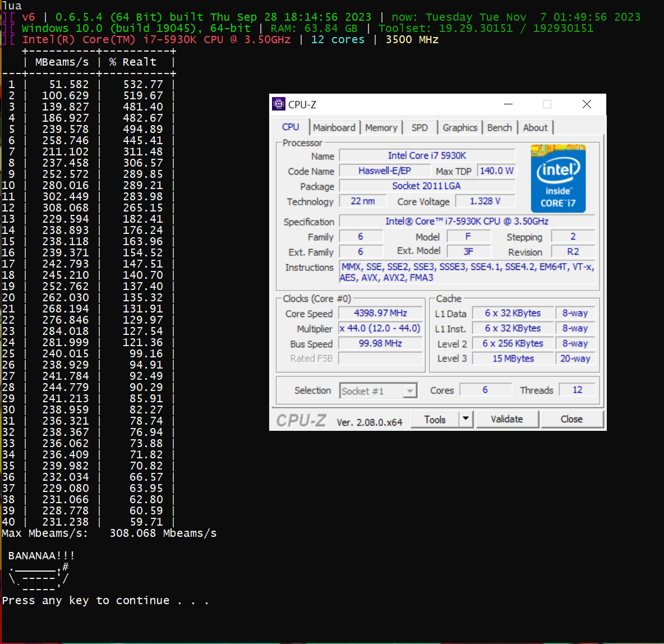Minimize the CPU-Z window
This screenshot has width=664, height=644.
[508, 104]
